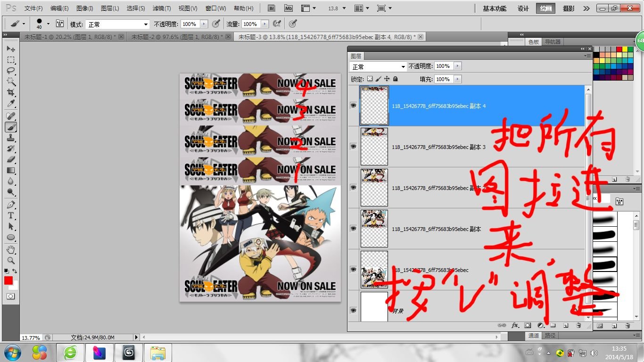The width and height of the screenshot is (644, 362).
Task: Select the Move tool
Action: 11,49
